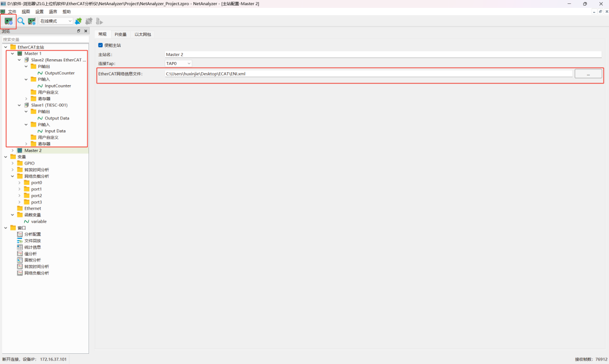Select the Input Data variable icon

pyautogui.click(x=40, y=131)
